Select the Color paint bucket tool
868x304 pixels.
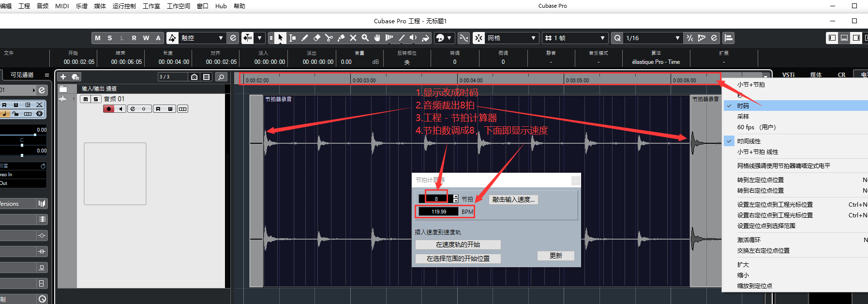[425, 38]
